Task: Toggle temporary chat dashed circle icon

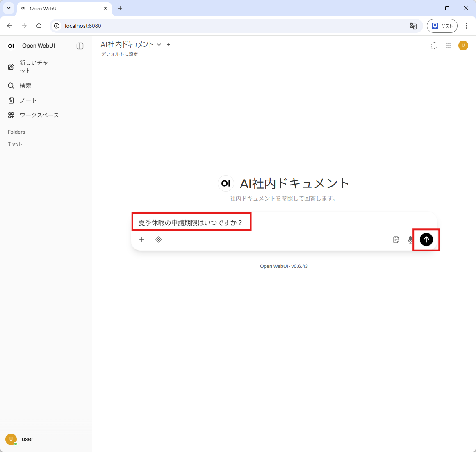Action: click(x=434, y=46)
